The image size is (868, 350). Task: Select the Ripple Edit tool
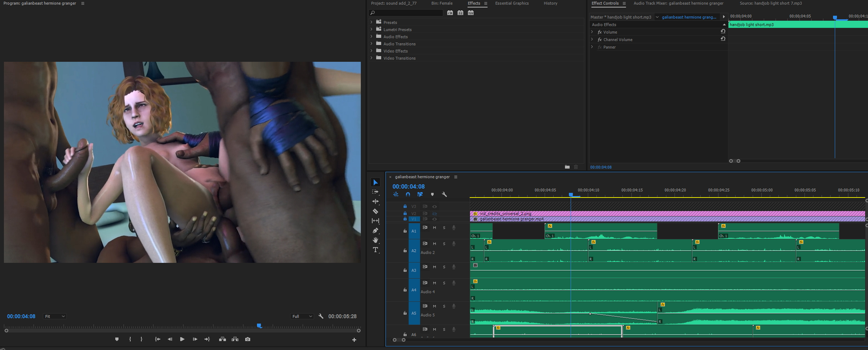tap(375, 201)
